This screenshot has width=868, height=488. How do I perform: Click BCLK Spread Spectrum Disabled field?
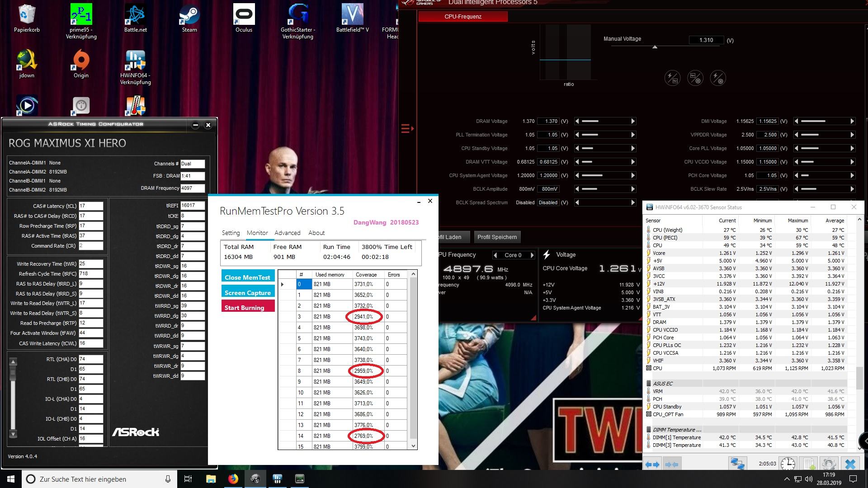[x=548, y=202]
